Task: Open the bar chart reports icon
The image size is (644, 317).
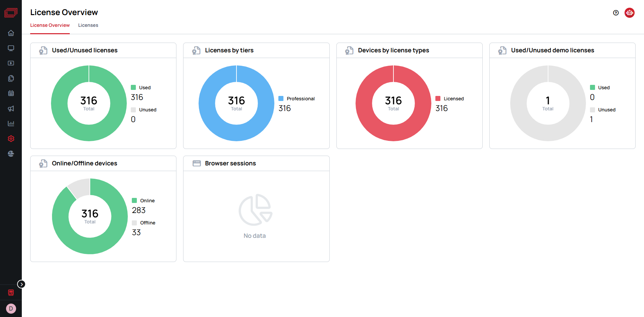Action: 11,123
